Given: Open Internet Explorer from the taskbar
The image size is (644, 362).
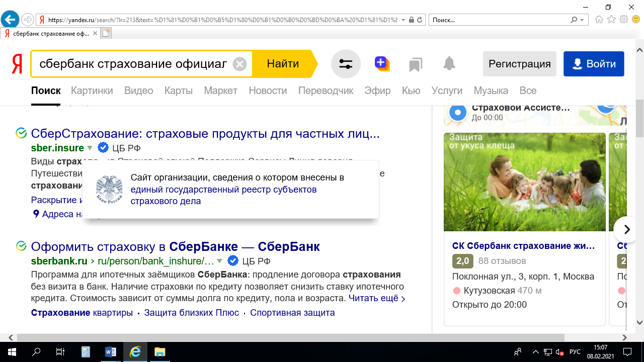Looking at the screenshot, I should tap(135, 351).
